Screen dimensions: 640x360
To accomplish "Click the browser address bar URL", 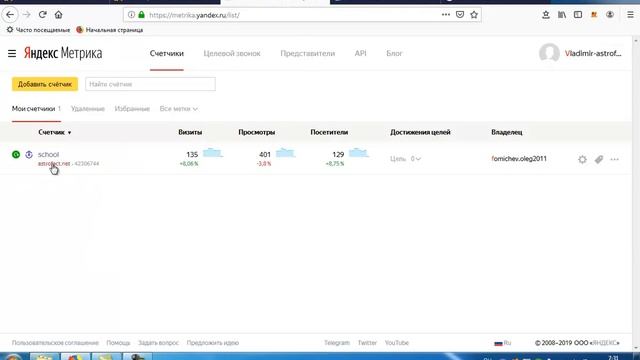I will click(x=194, y=15).
